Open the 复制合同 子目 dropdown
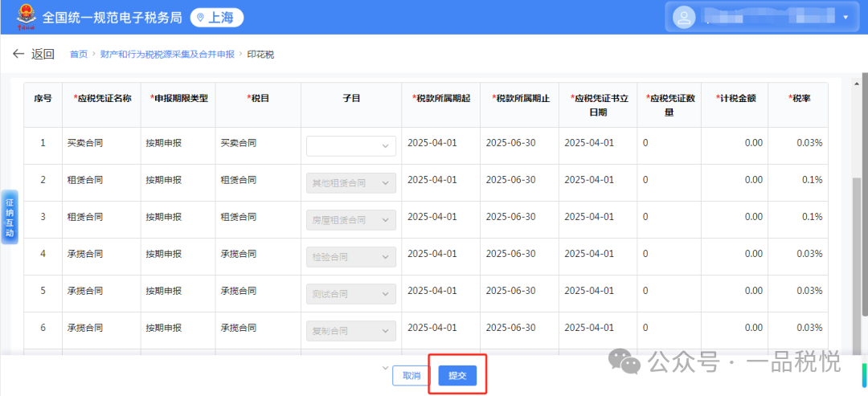This screenshot has height=396, width=868. (351, 329)
